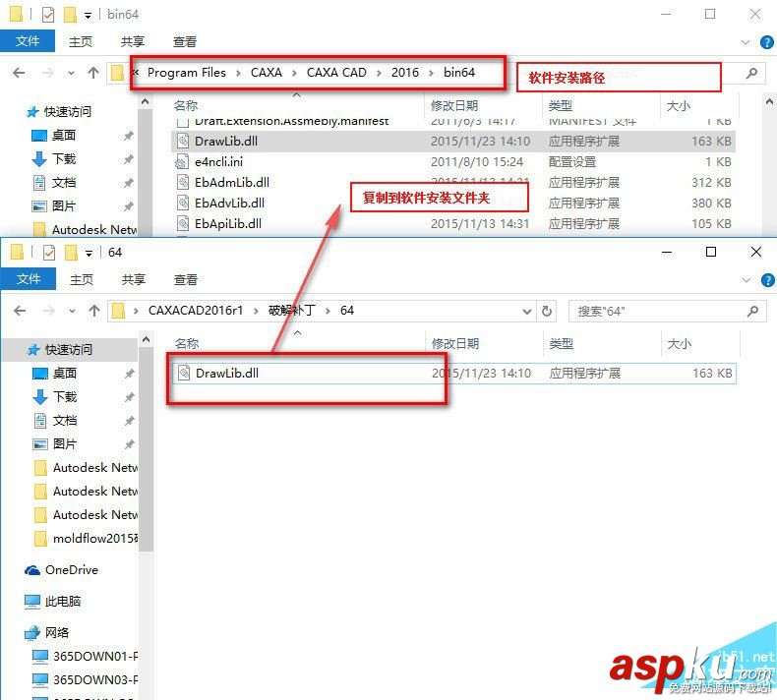
Task: Go up one level in the 64 window
Action: pos(94,311)
